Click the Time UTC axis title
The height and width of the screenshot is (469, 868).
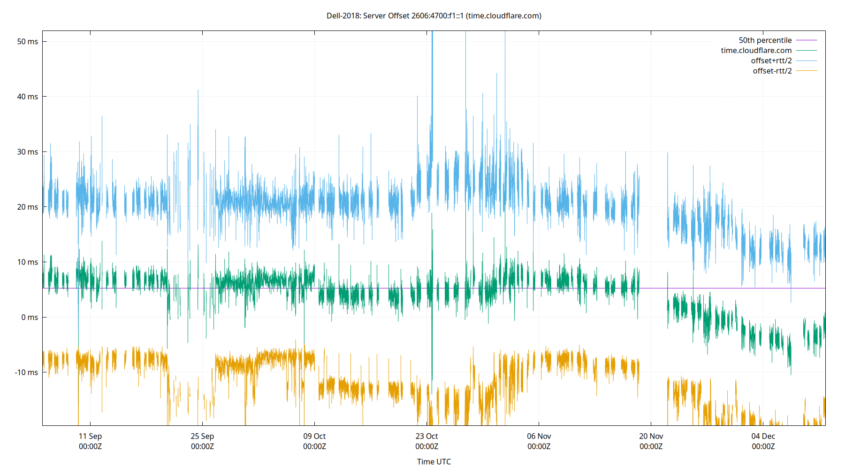tap(434, 461)
